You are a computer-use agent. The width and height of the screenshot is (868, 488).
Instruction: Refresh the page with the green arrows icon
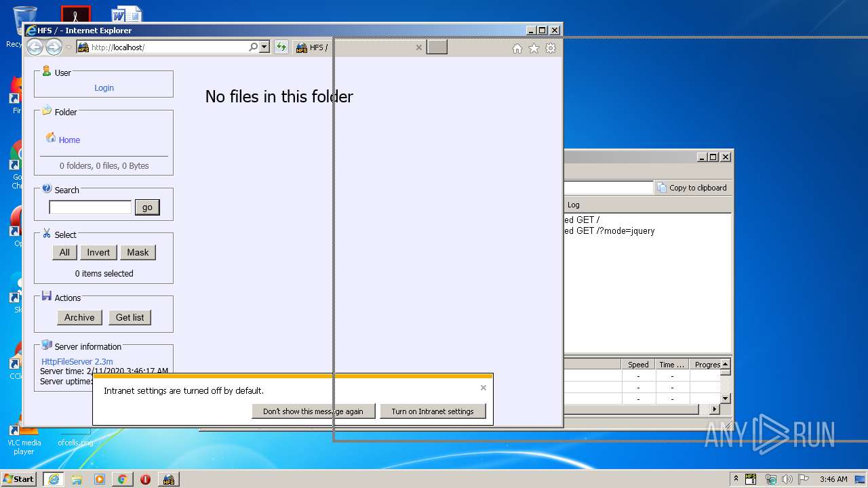[281, 47]
